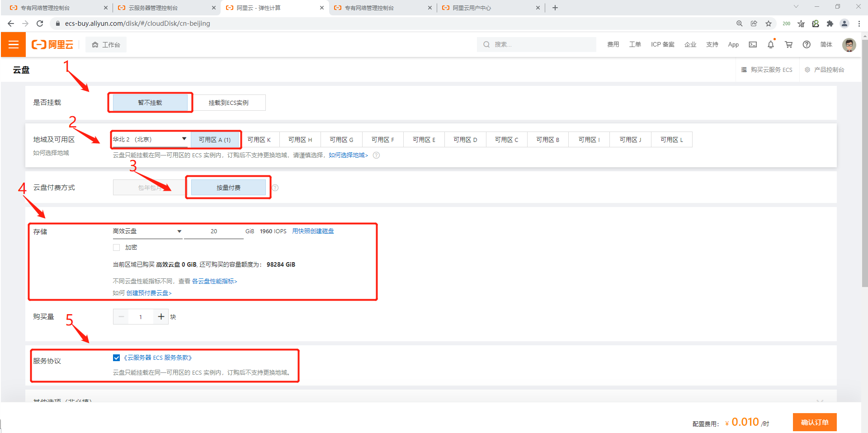Open the 高效云盘 disk type dropdown
Screen dimensions: 868x433
[x=147, y=231]
